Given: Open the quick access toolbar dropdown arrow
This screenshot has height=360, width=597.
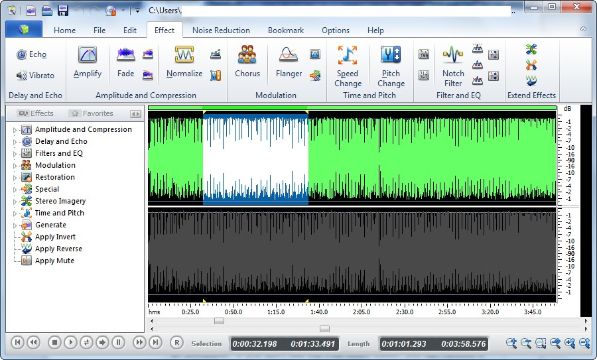Looking at the screenshot, I should (137, 11).
